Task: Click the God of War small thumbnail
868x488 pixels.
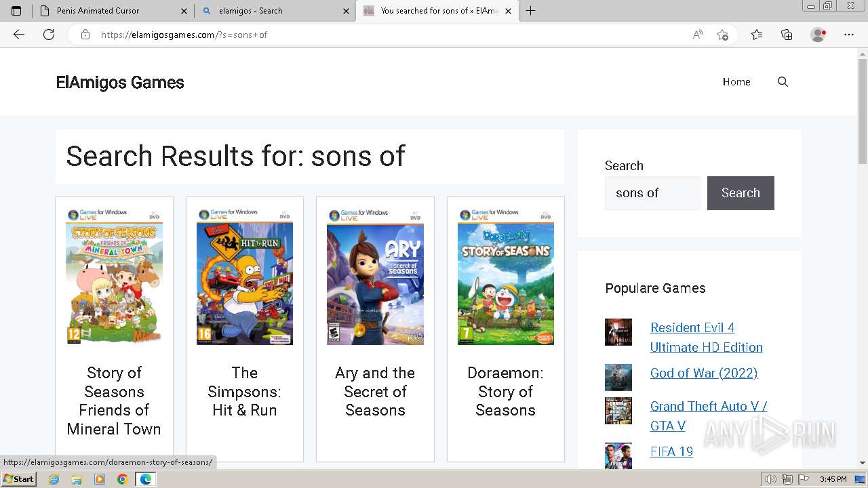Action: 618,378
